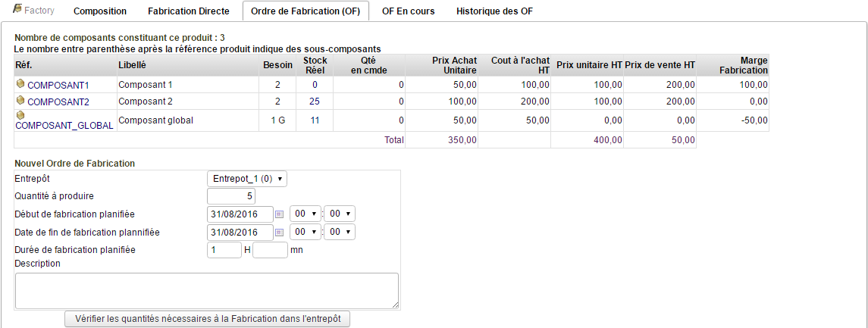Open the Entrepôt warehouse dropdown
This screenshot has width=868, height=328.
[x=247, y=179]
